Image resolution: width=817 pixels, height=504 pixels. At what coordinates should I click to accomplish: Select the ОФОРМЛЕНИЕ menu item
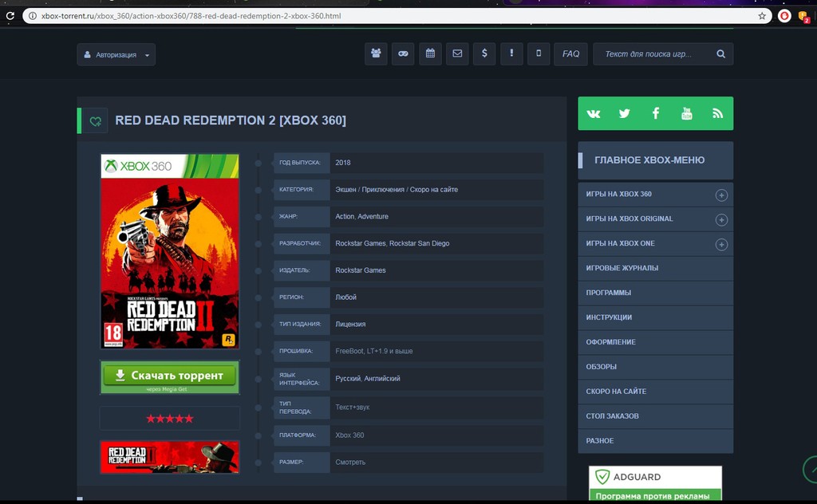pyautogui.click(x=656, y=342)
